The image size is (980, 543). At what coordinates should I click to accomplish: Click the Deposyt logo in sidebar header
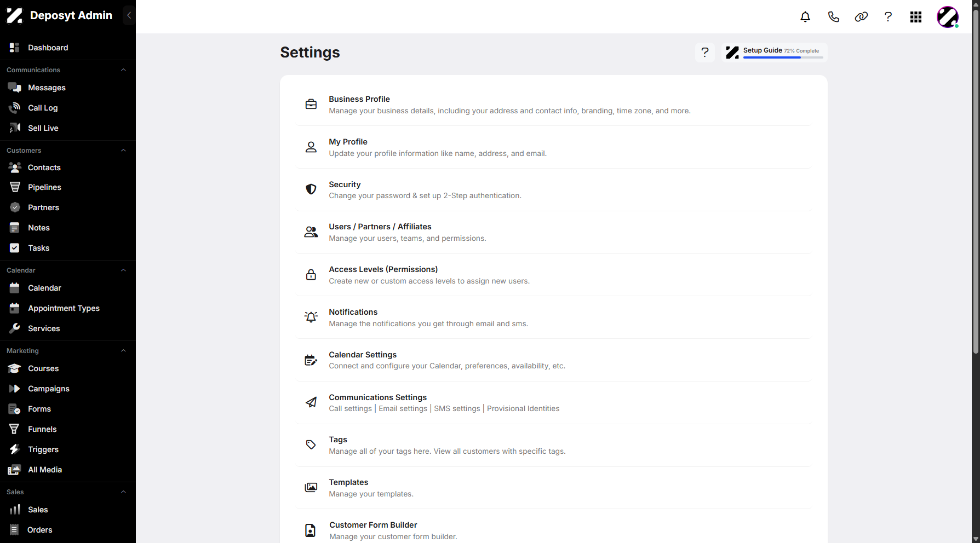click(x=15, y=15)
